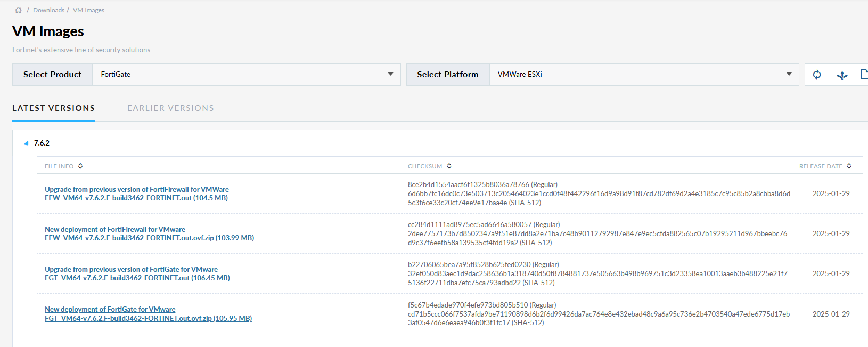This screenshot has width=868, height=347.
Task: Sort by File Info using sort arrows
Action: [x=80, y=166]
